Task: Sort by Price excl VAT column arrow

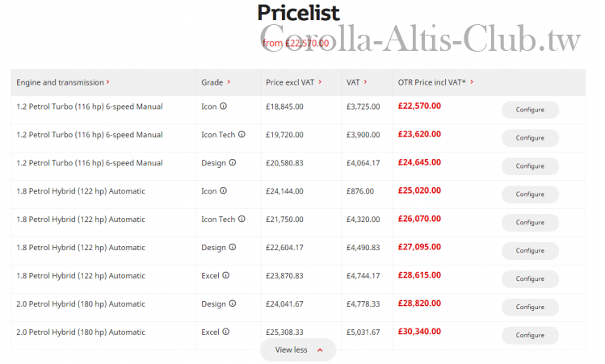Action: pos(320,82)
